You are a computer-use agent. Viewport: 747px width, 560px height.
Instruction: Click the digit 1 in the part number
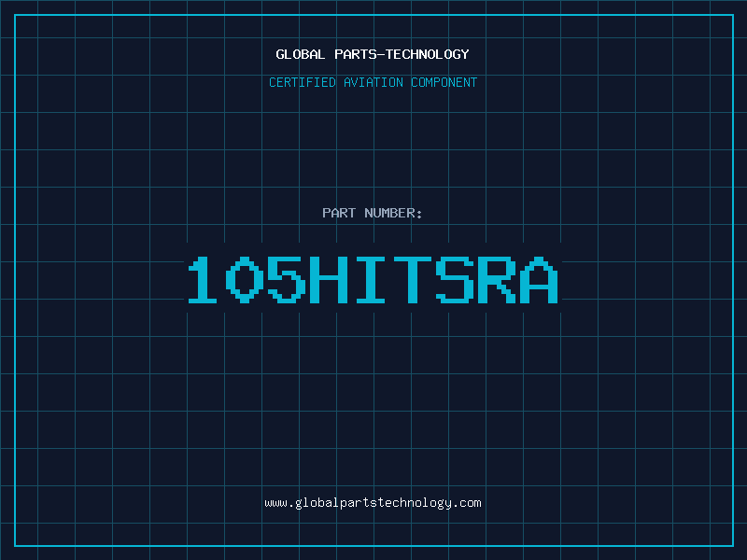click(204, 280)
